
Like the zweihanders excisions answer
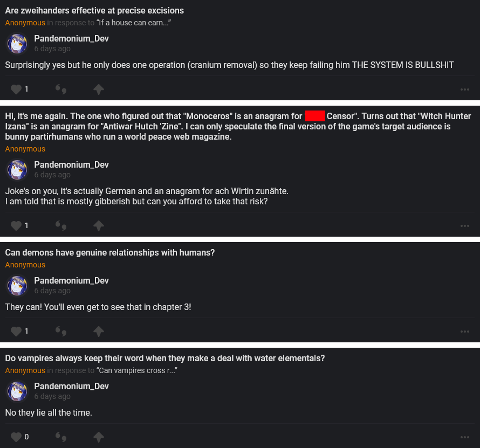16,89
